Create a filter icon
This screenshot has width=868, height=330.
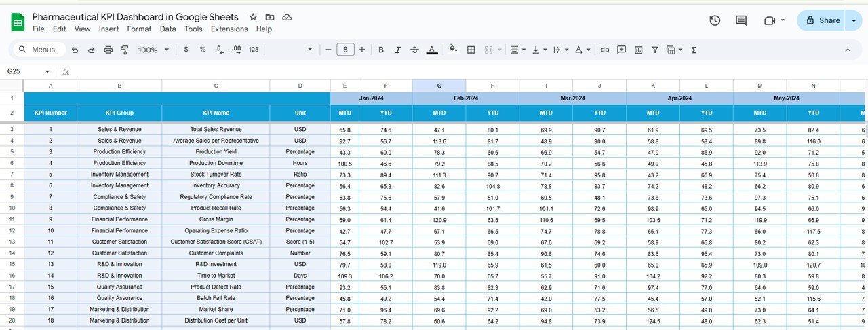(655, 50)
